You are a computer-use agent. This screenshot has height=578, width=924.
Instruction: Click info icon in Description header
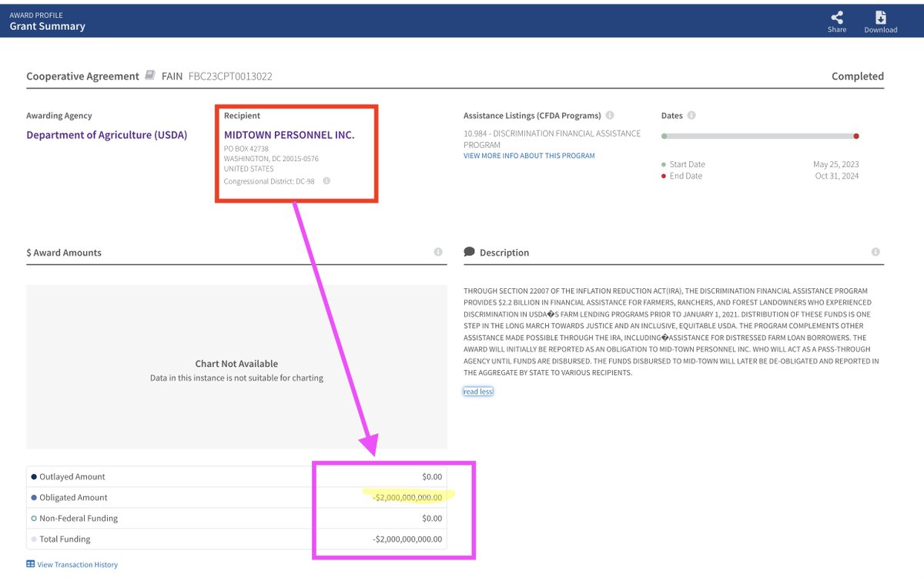coord(875,252)
